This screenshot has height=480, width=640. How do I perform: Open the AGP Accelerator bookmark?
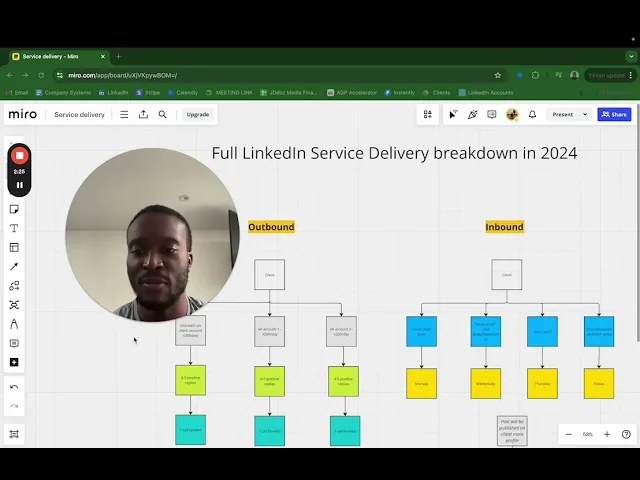point(352,93)
